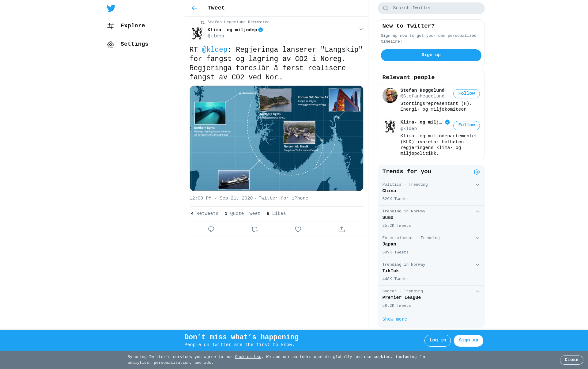Open TikTok trending topic

tap(431, 272)
